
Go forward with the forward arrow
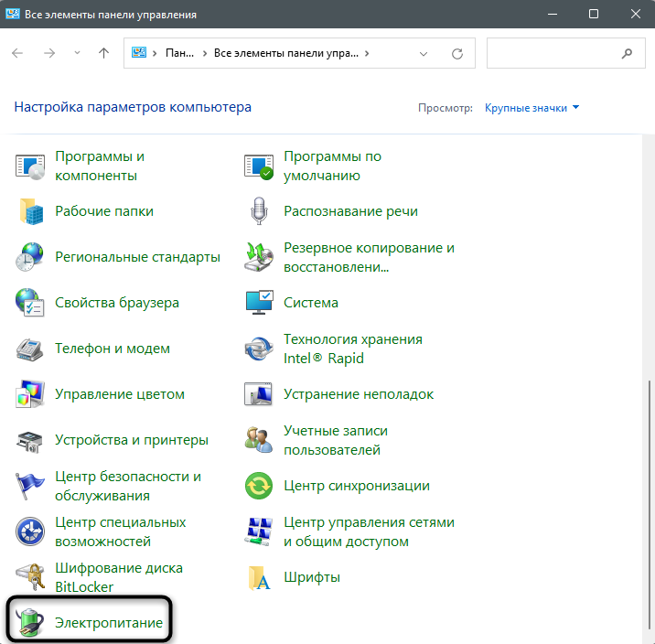point(49,53)
